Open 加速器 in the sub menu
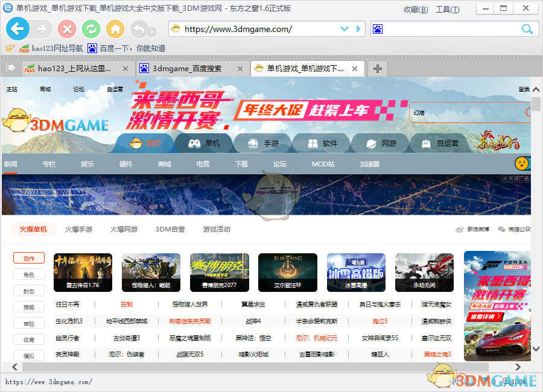Screen dimensions: 543x392 pyautogui.click(x=369, y=164)
